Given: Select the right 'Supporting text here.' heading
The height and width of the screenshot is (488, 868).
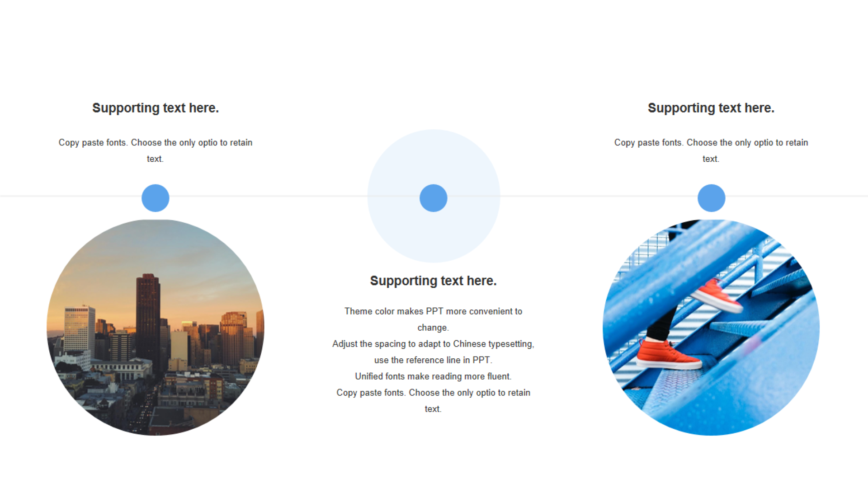Looking at the screenshot, I should click(x=711, y=108).
